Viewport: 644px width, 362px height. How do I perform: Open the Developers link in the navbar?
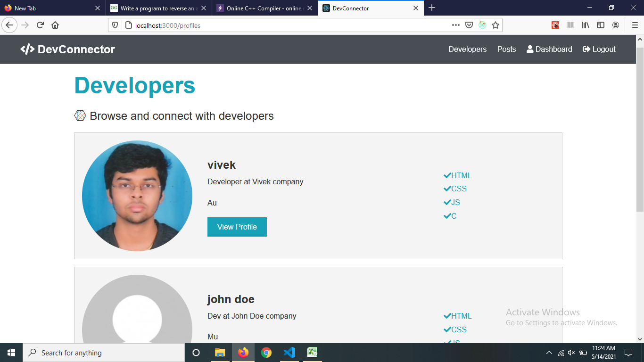tap(467, 49)
